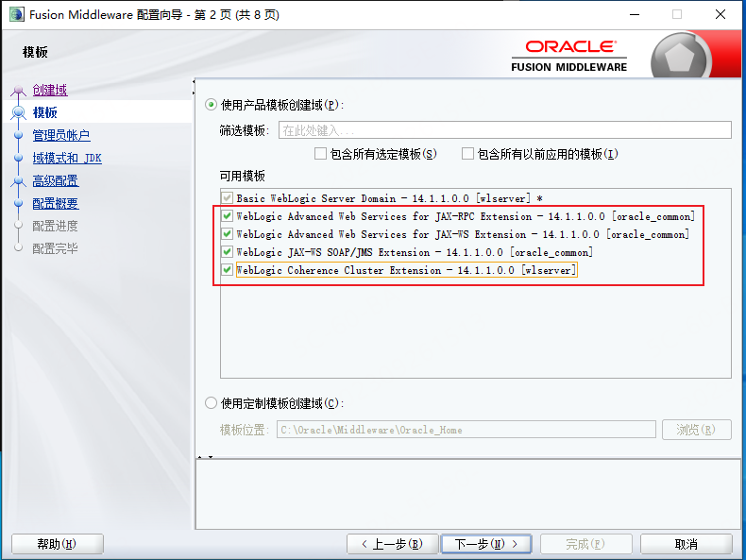Check 包含所有以前应用的模板 checkbox
This screenshot has width=746, height=560.
(467, 154)
